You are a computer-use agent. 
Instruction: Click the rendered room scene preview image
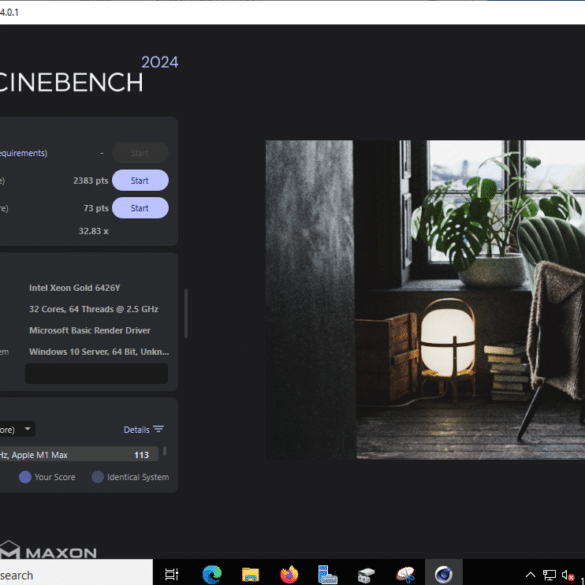425,300
